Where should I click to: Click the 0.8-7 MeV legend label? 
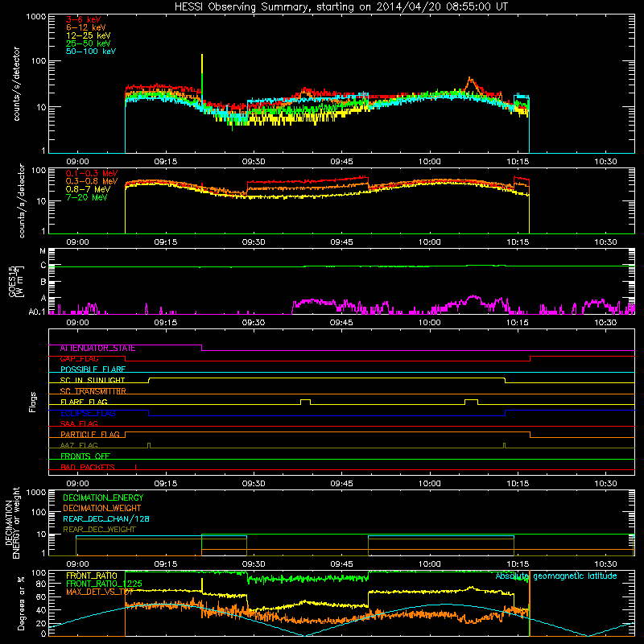click(88, 189)
